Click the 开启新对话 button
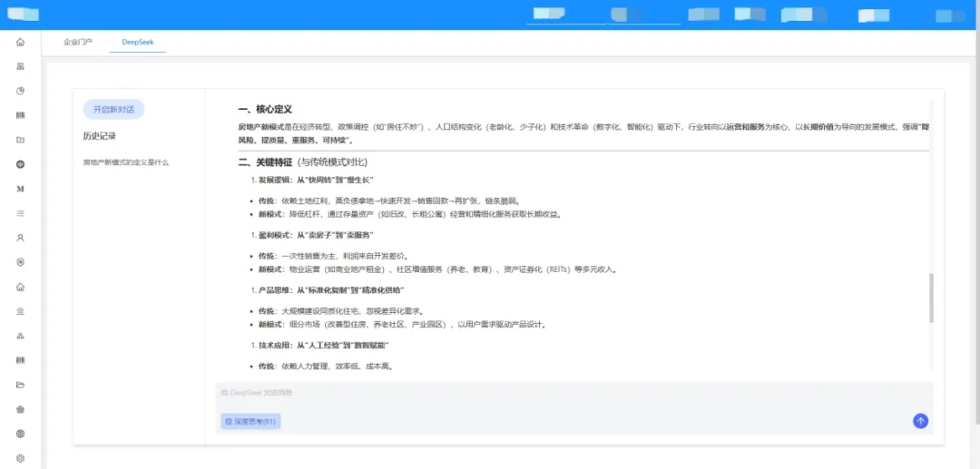 click(x=113, y=109)
